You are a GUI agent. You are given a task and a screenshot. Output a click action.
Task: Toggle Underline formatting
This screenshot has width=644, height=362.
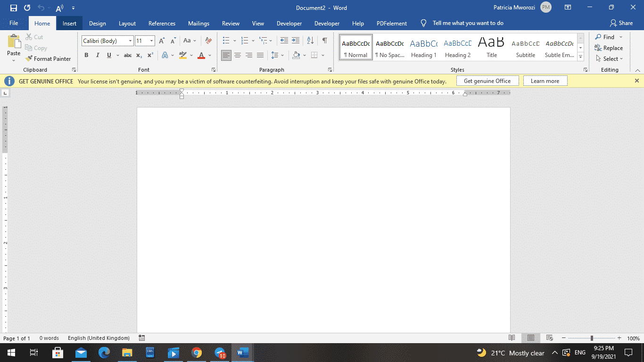(x=109, y=55)
